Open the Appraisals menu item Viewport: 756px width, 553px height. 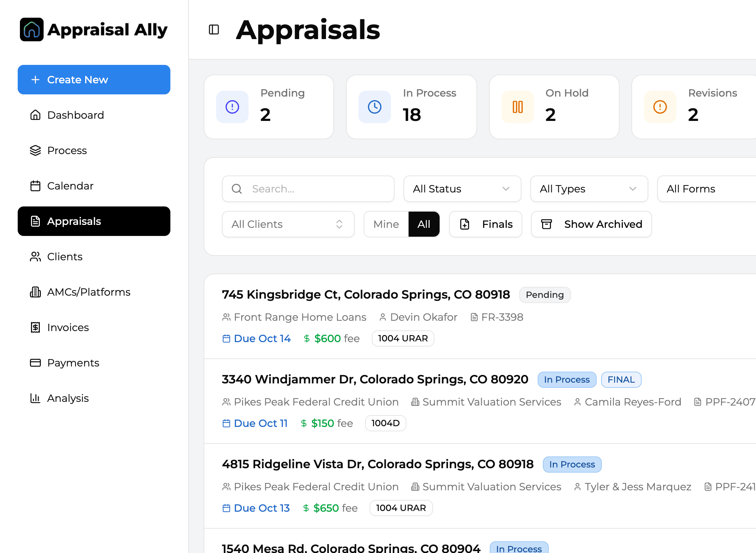(x=94, y=221)
